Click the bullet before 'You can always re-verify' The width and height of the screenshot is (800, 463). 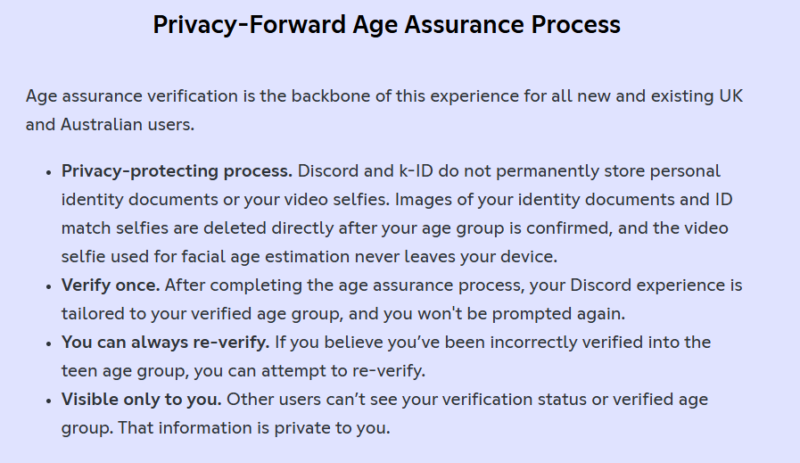(48, 344)
